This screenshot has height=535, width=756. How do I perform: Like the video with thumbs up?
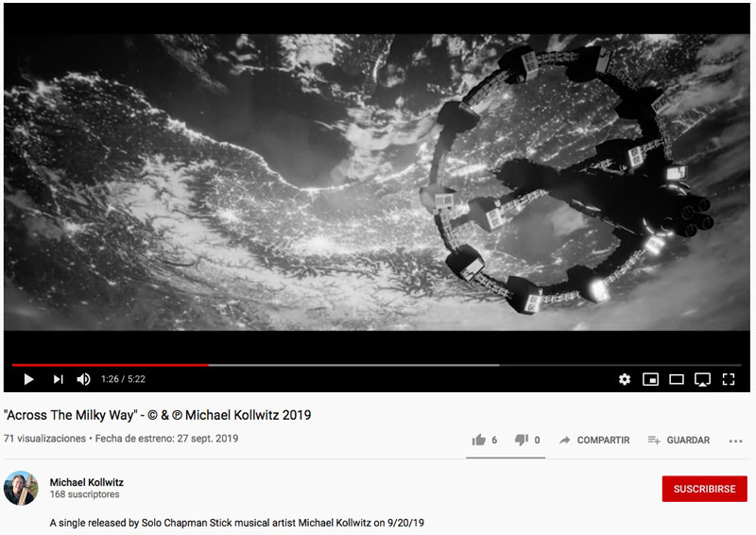[484, 440]
